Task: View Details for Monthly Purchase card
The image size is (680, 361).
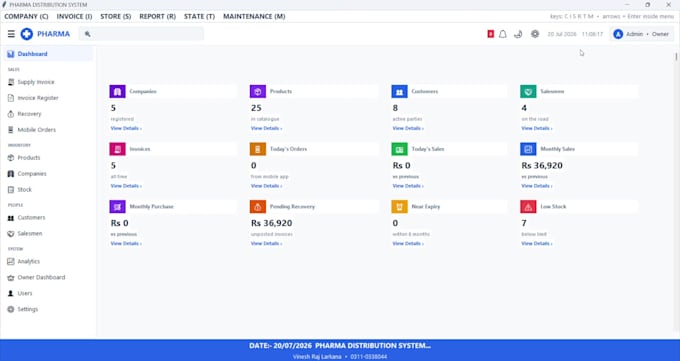Action: tap(126, 244)
